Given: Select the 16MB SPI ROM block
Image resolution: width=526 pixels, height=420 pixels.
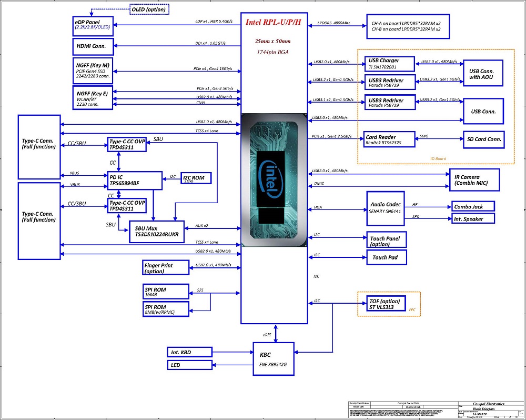Looking at the screenshot, I should (165, 291).
